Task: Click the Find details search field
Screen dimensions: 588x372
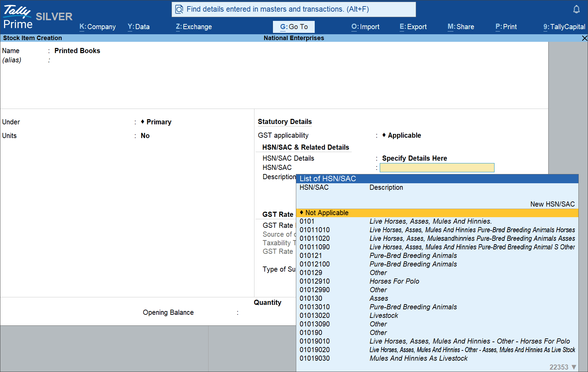Action: 294,9
